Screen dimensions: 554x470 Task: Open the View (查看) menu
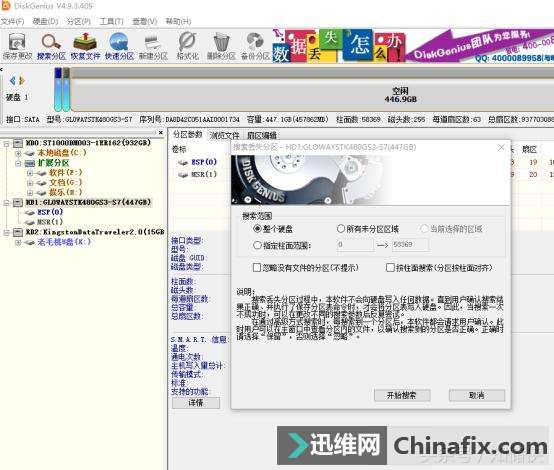coord(145,22)
